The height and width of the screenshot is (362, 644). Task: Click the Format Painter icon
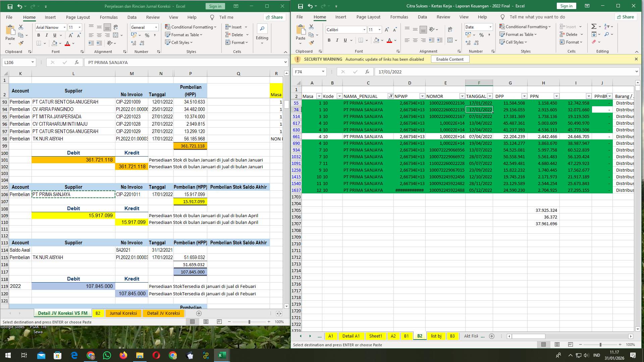[x=21, y=43]
